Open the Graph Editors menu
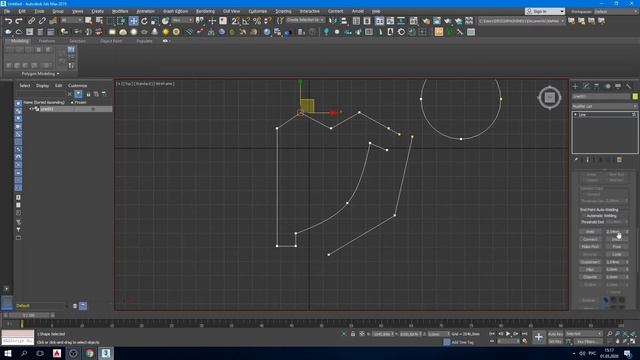Viewport: 640px width, 360px height. click(176, 11)
